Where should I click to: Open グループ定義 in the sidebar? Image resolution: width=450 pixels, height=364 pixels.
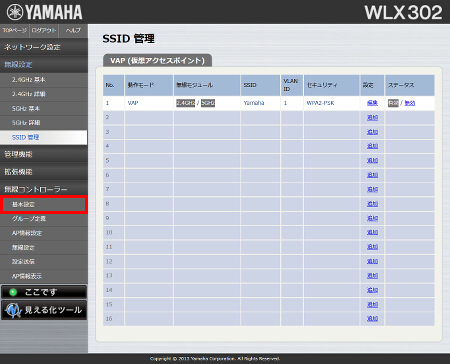point(44,219)
